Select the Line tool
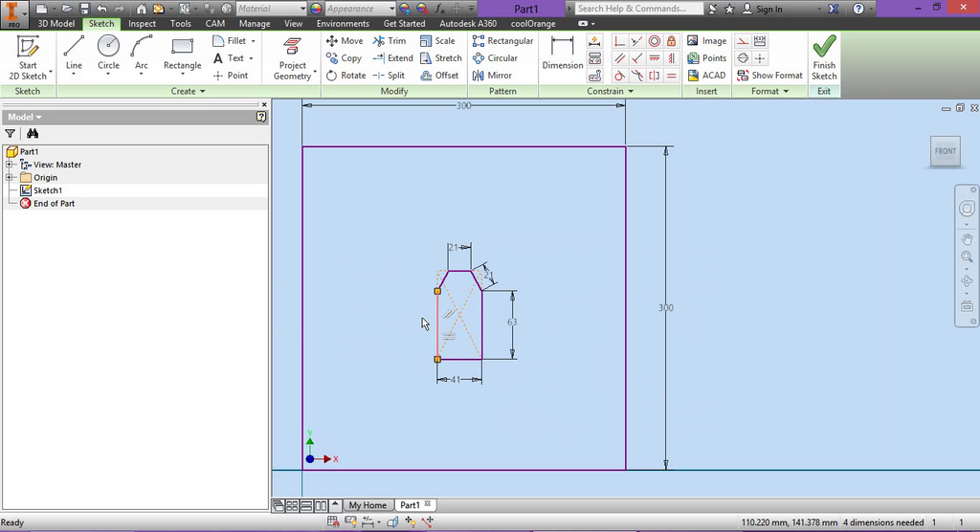The width and height of the screenshot is (980, 532). [x=74, y=54]
